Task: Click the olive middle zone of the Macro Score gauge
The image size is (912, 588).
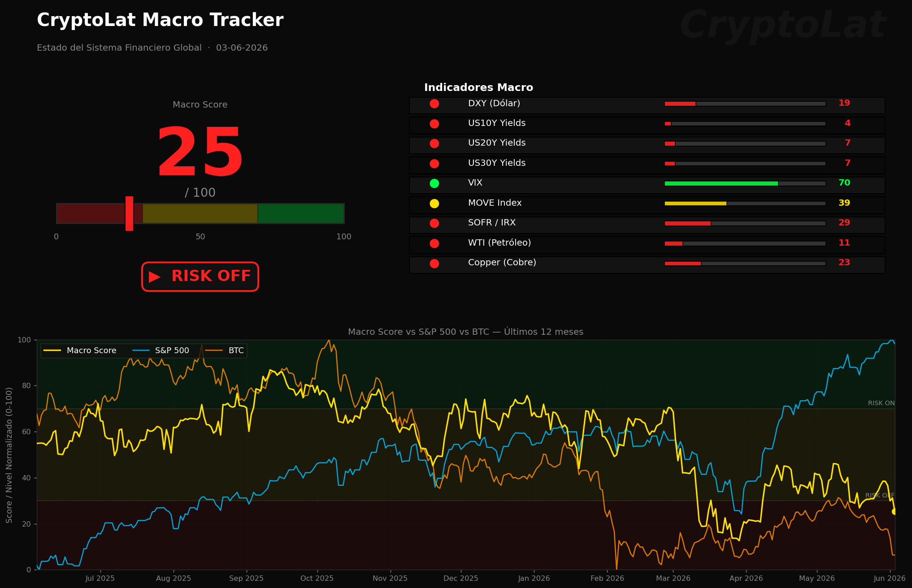Action: click(200, 213)
